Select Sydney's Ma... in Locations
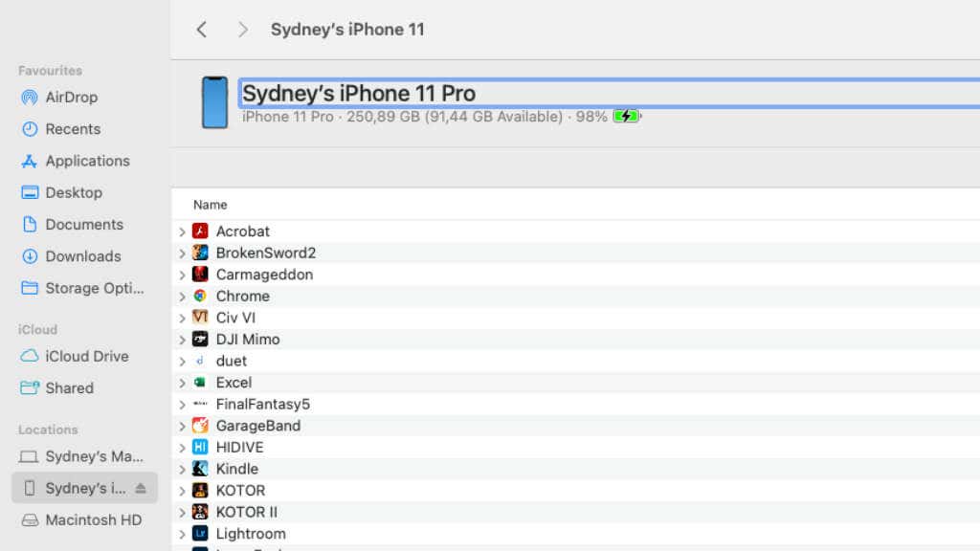The image size is (980, 551). 95,456
